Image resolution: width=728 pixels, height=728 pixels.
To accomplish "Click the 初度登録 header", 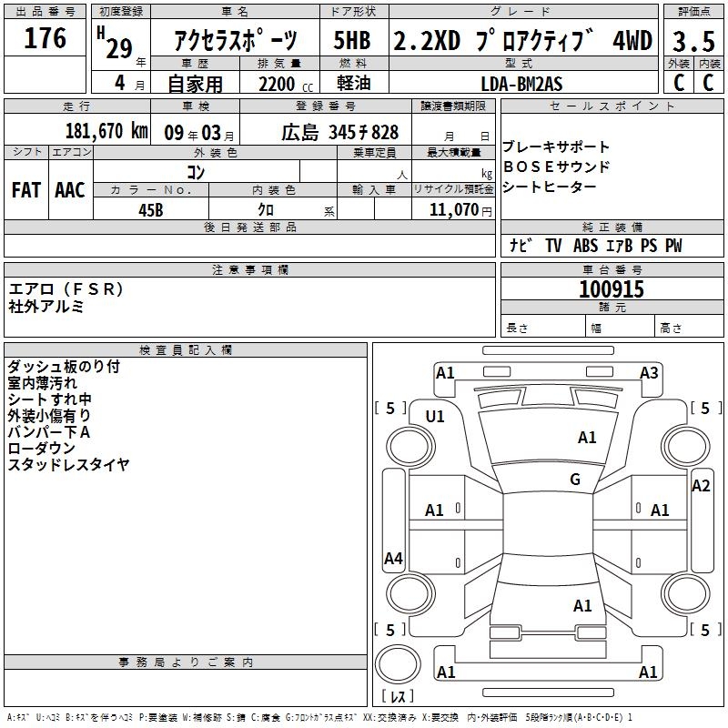I will [x=121, y=12].
